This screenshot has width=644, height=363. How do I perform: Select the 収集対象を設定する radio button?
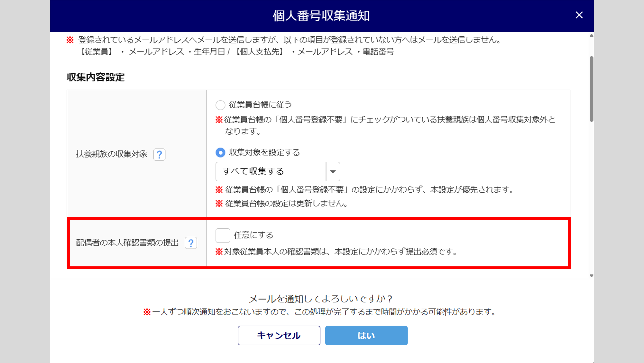(220, 152)
